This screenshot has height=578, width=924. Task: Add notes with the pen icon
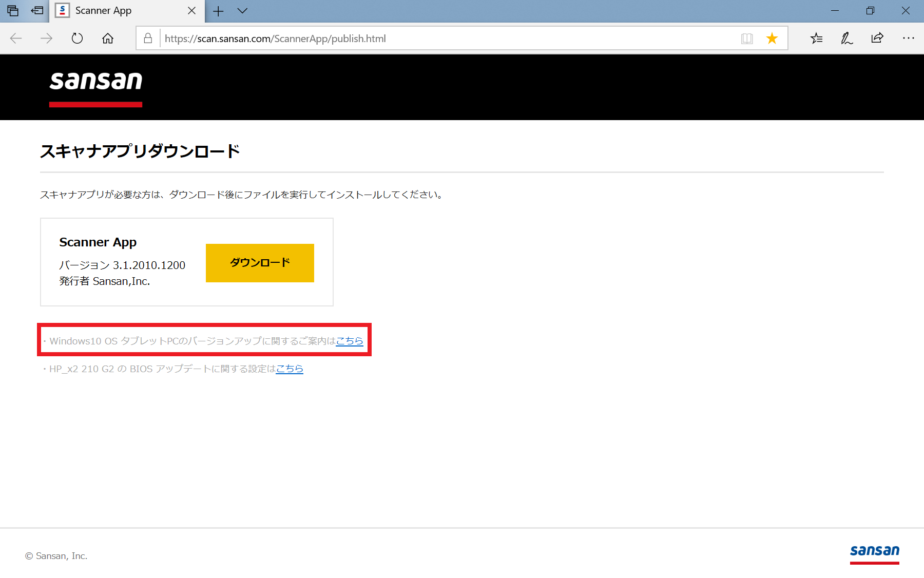847,38
